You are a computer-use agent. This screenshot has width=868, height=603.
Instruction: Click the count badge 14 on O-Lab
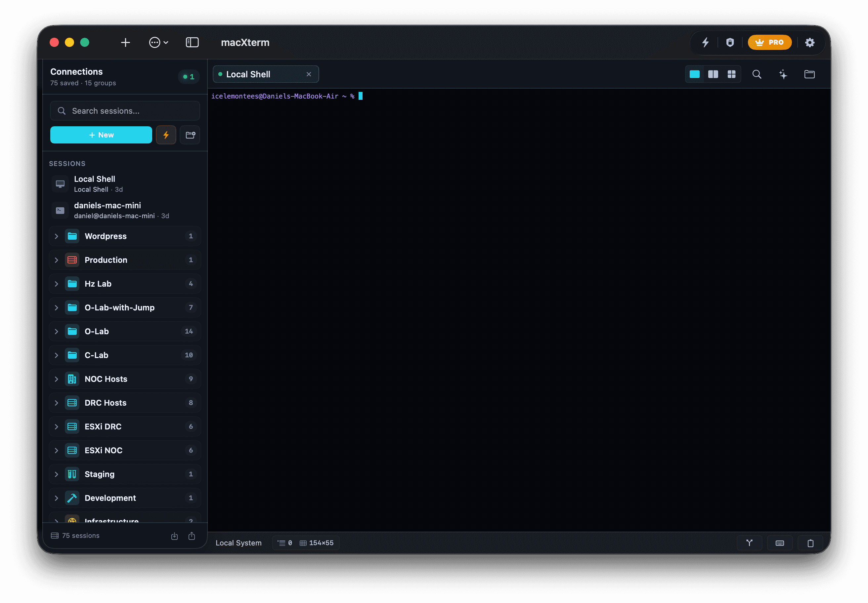189,331
